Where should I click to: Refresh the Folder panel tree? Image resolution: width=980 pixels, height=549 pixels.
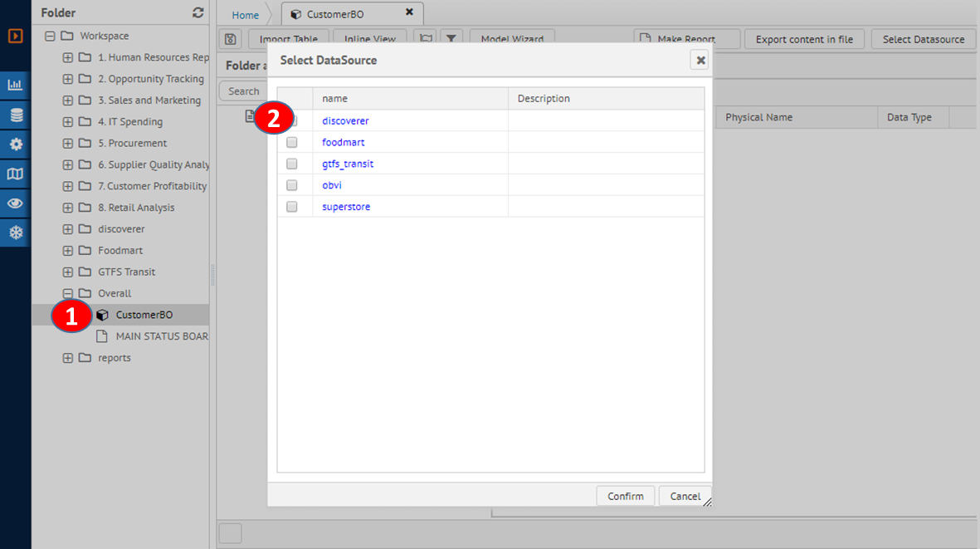(197, 12)
